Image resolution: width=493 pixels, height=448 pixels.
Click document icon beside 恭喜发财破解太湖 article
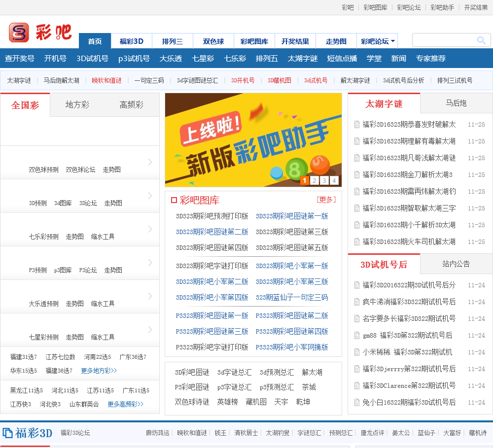(x=357, y=125)
